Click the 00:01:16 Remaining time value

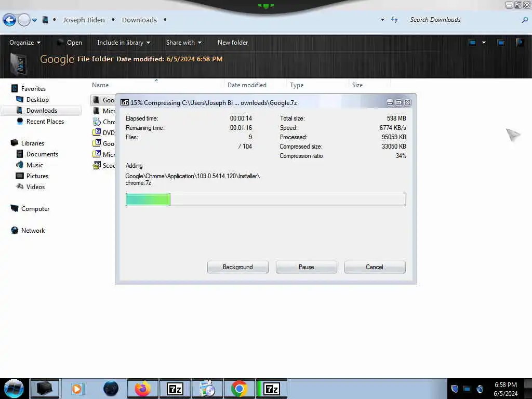point(241,128)
